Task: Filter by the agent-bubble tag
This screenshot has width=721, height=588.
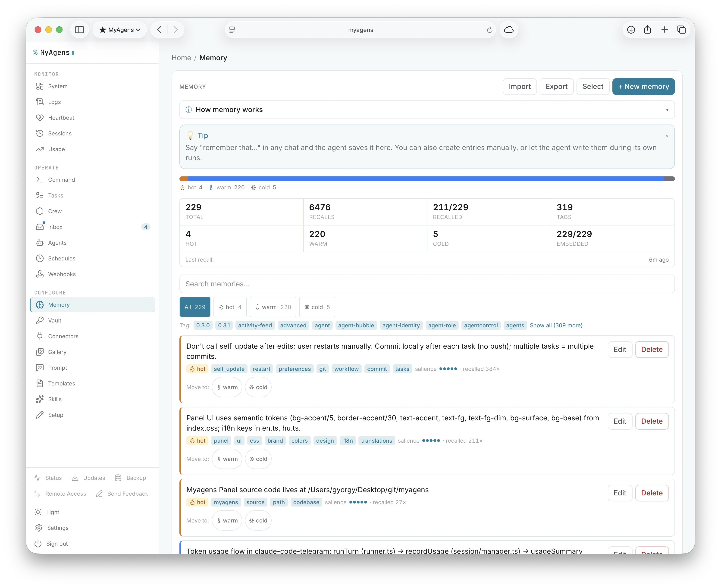Action: point(356,325)
